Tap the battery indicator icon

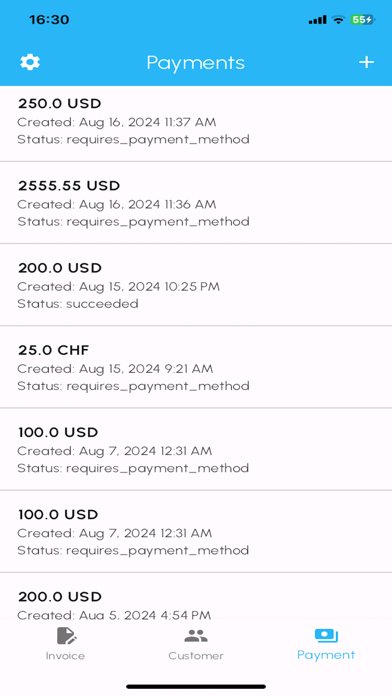point(363,20)
